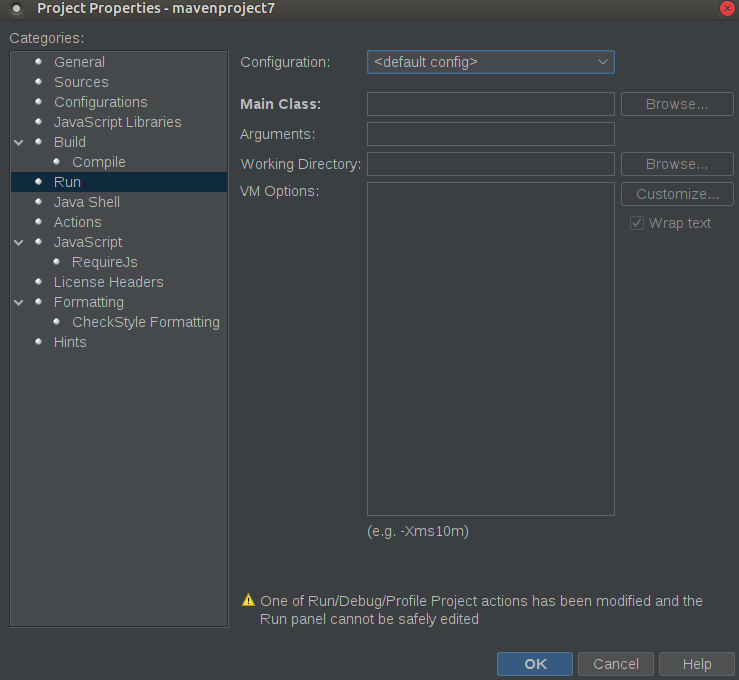Screen dimensions: 739x680
Task: Collapse the Formatting tree node
Action: (x=19, y=302)
